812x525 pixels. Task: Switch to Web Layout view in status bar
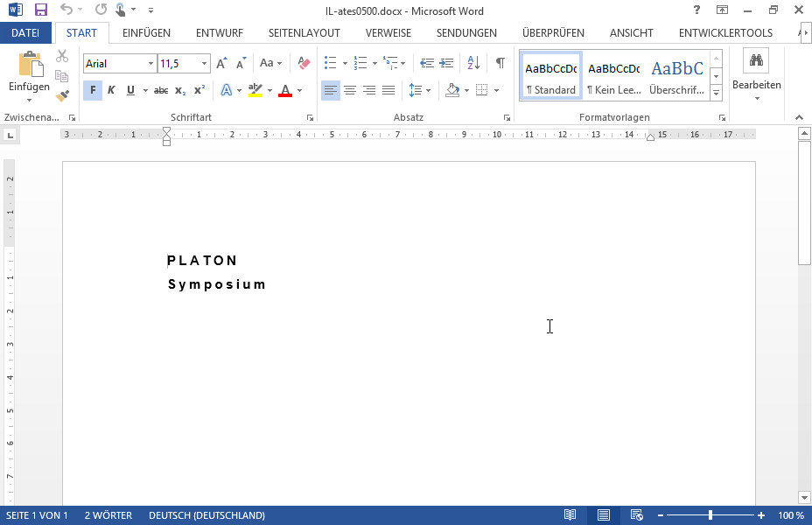(x=636, y=515)
